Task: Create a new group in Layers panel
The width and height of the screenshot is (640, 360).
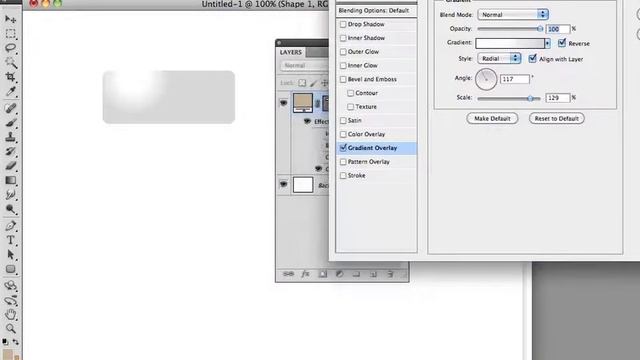Action: (x=356, y=274)
